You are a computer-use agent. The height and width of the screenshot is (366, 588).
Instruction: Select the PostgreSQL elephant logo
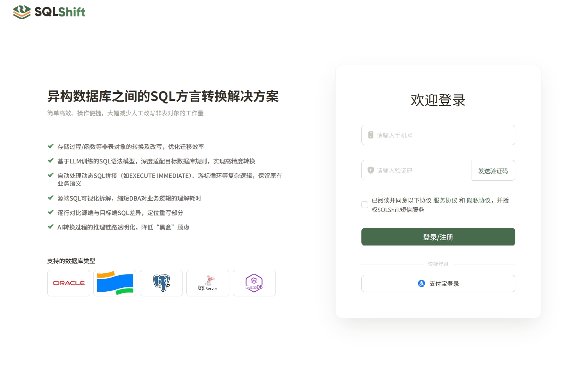pos(161,283)
